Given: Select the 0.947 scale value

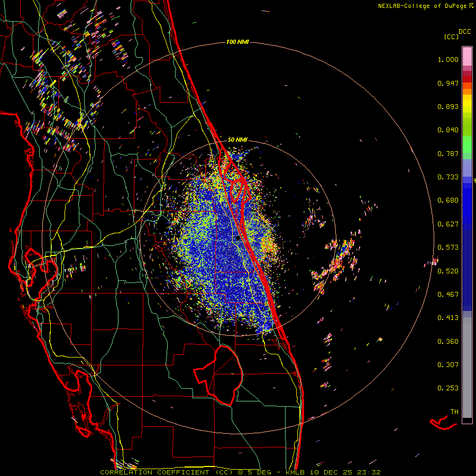Looking at the screenshot, I should click(x=448, y=83).
